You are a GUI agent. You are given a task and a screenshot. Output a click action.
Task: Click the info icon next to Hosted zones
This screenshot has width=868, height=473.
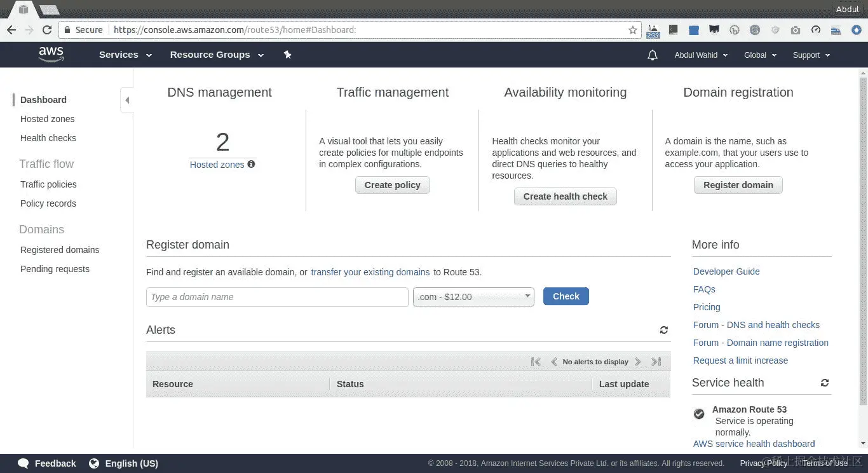point(251,164)
